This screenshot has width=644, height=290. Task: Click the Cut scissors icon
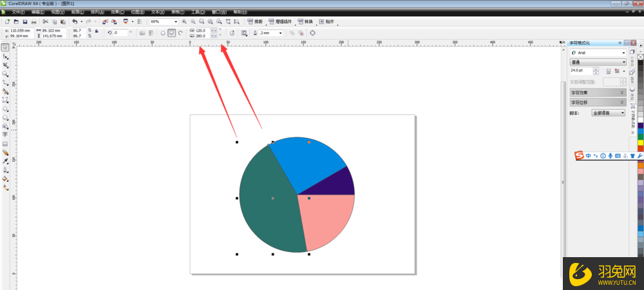click(45, 22)
